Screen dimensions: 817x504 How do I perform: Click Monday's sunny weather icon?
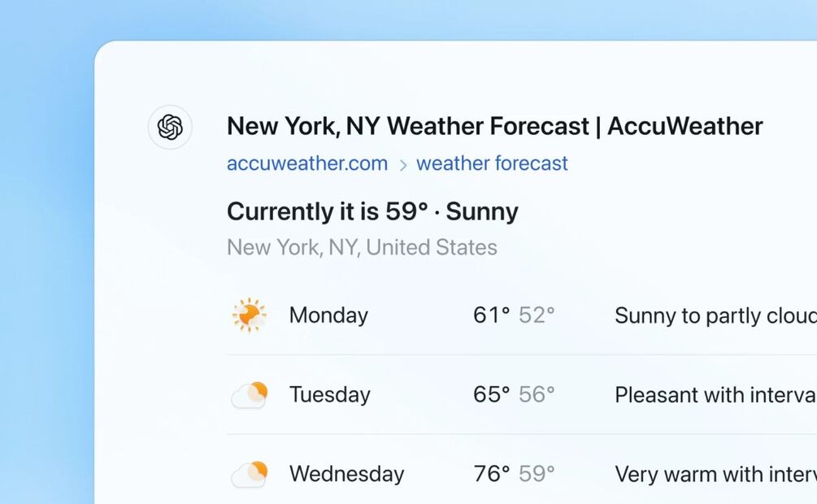249,315
